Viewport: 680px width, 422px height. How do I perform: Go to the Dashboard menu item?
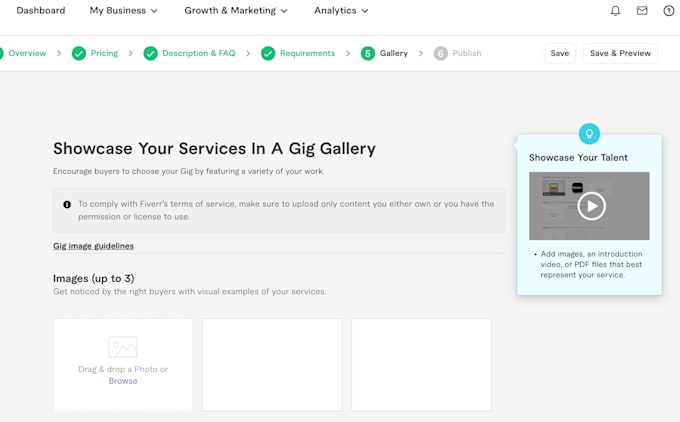tap(41, 10)
